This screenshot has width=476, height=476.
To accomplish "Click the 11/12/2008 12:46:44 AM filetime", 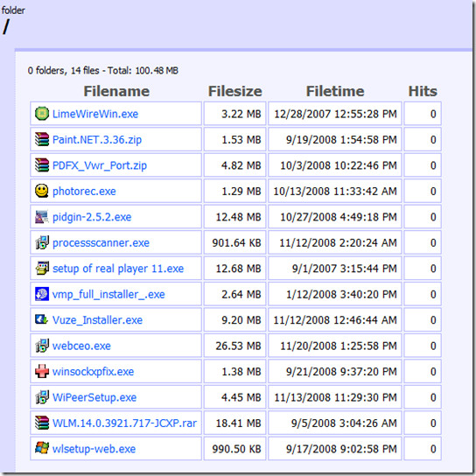I will tap(335, 320).
